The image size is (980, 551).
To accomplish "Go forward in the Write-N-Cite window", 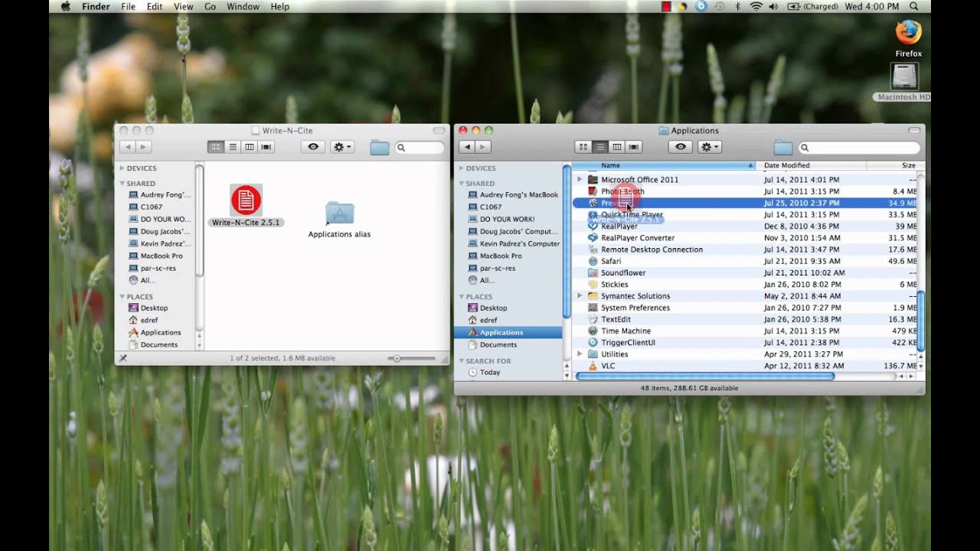I will point(144,147).
